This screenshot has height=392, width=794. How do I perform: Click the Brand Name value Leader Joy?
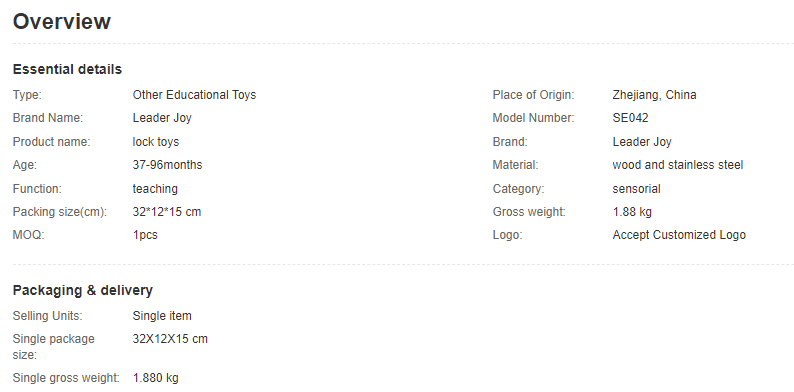coord(162,118)
